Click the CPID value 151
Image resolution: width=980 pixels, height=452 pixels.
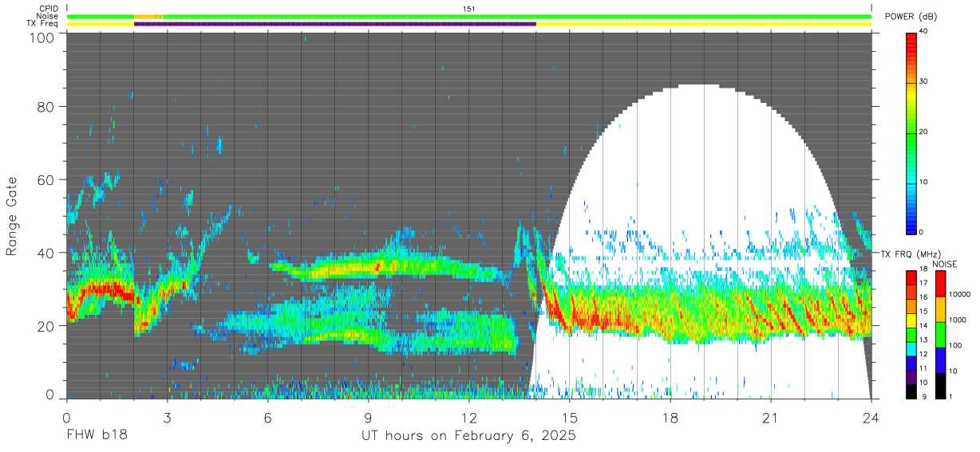tap(469, 9)
